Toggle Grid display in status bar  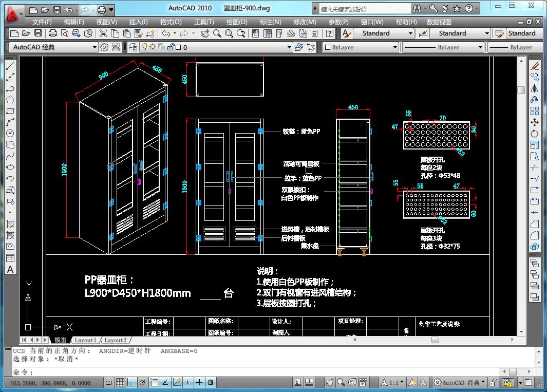pos(120,383)
